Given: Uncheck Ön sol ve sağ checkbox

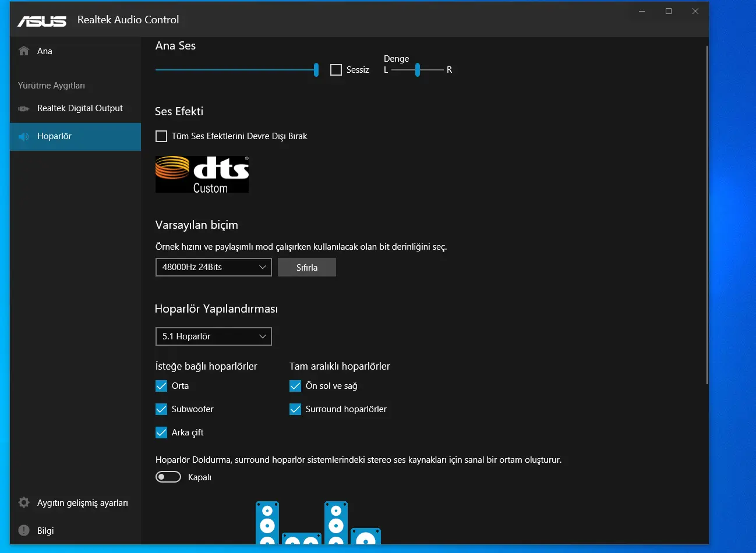Looking at the screenshot, I should pyautogui.click(x=295, y=386).
